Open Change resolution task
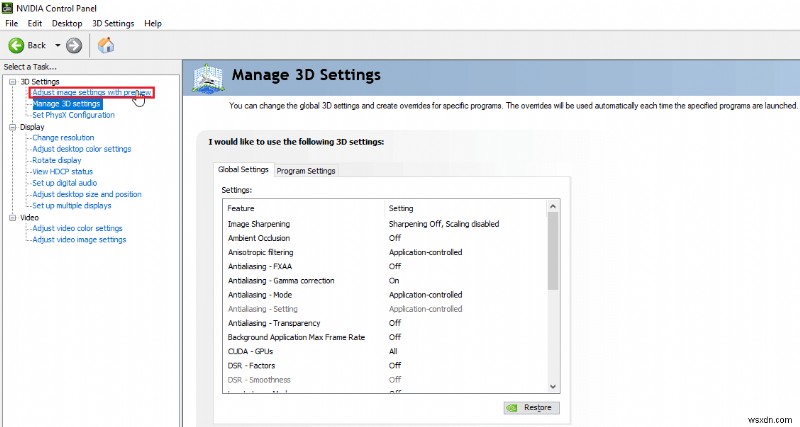The width and height of the screenshot is (800, 427). click(x=63, y=137)
